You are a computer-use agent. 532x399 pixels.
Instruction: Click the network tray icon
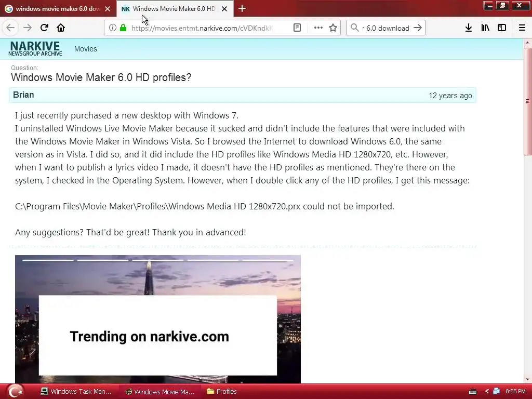[497, 391]
